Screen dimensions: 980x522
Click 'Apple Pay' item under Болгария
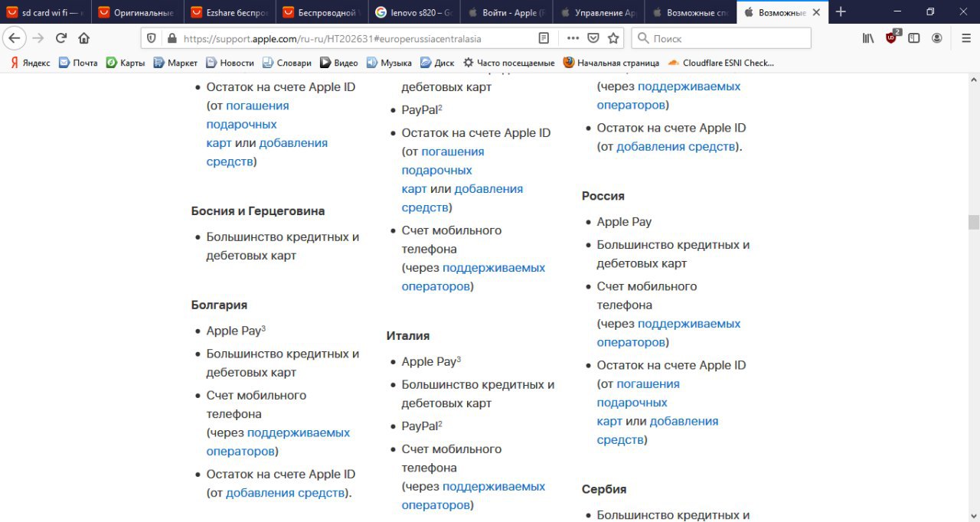(236, 331)
